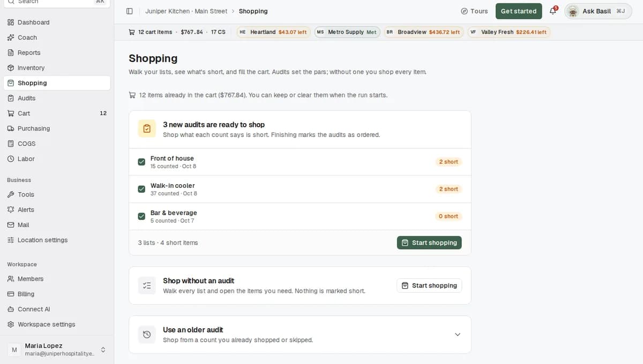Click the 12 cart items summary text

pos(155,32)
